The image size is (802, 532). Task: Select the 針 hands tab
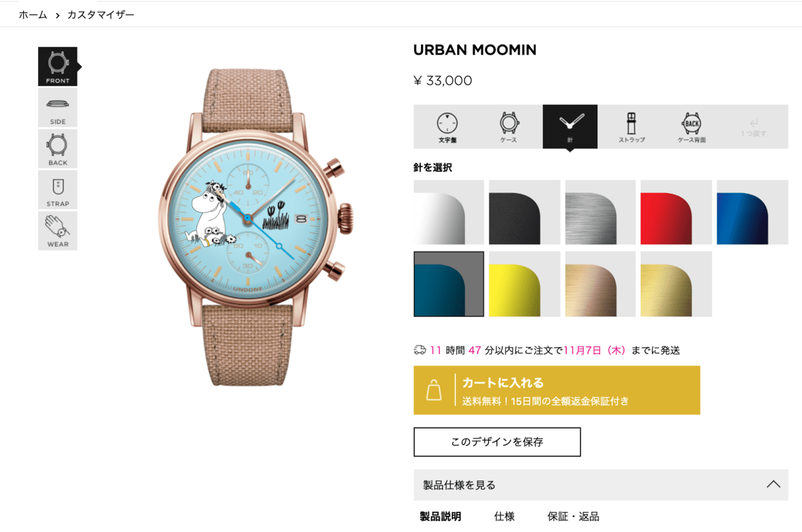(x=570, y=127)
